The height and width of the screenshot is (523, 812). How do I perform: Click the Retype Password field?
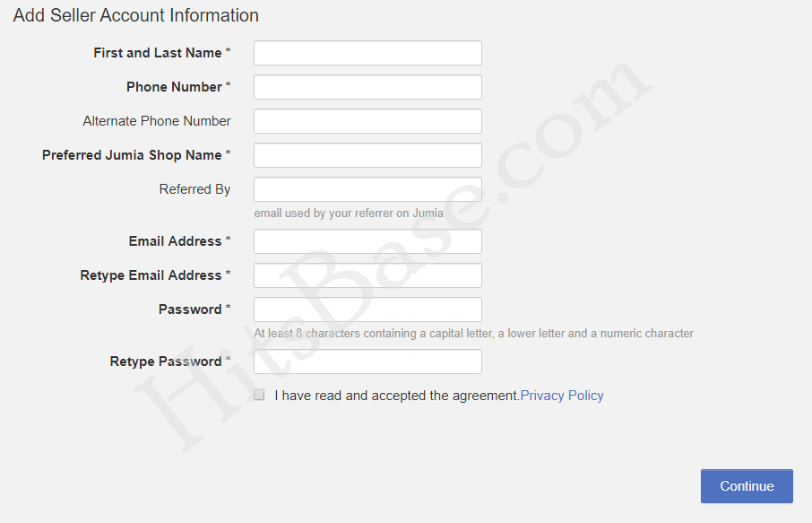coord(367,361)
